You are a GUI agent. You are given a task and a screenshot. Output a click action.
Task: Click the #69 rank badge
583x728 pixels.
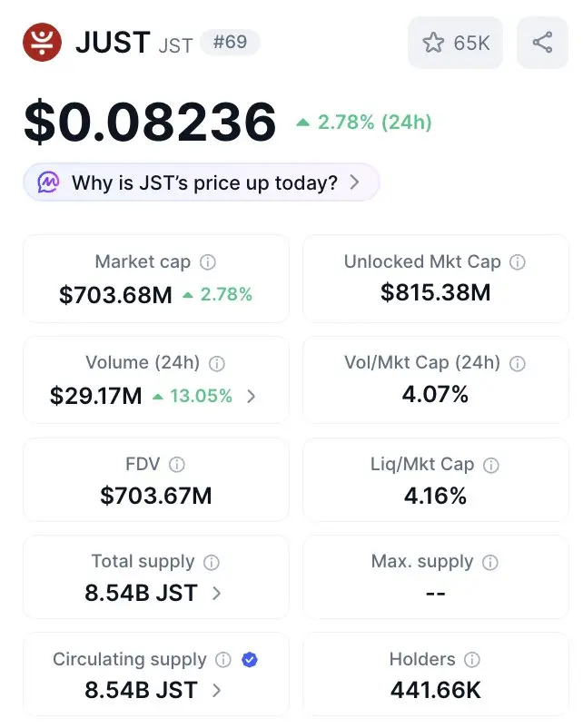pos(230,42)
